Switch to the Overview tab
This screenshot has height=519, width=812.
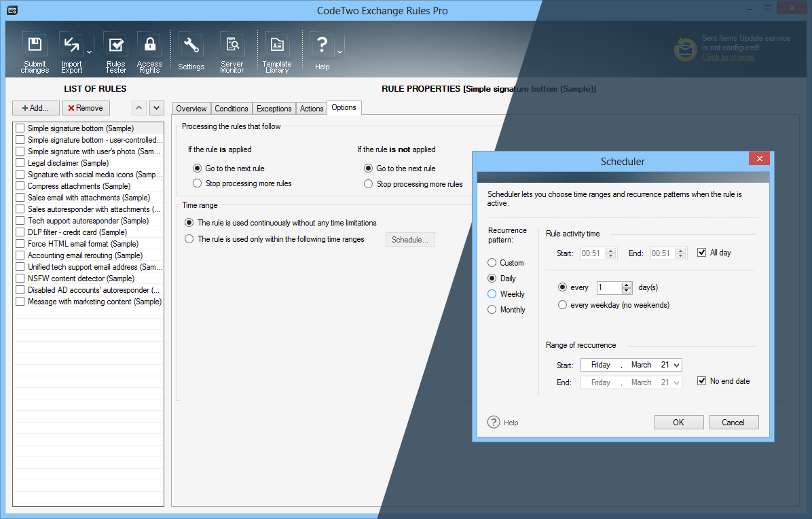(x=191, y=108)
